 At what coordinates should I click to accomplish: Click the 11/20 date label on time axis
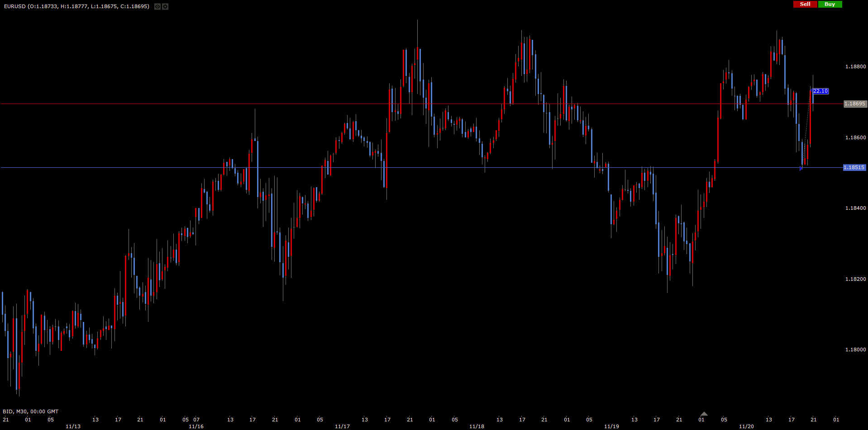tap(746, 426)
